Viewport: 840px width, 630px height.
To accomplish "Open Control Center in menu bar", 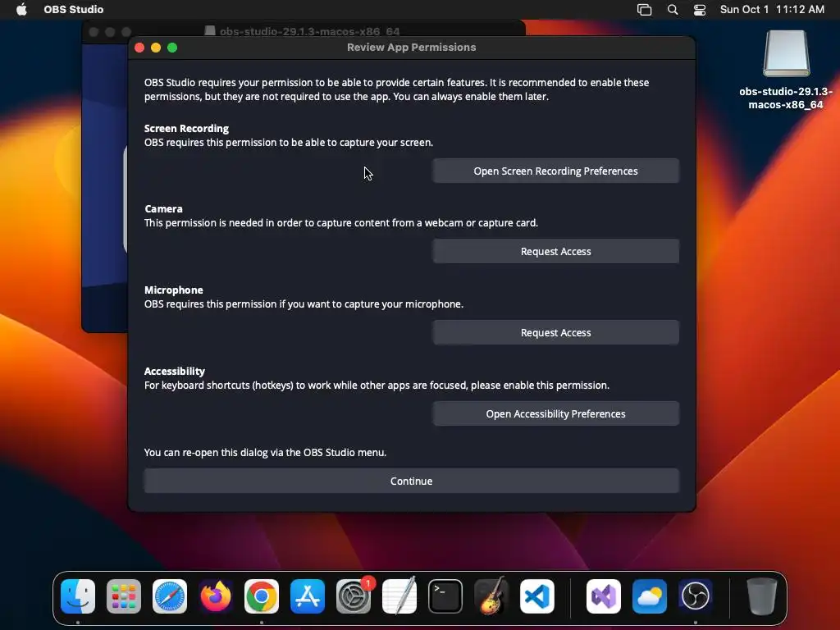I will (700, 10).
